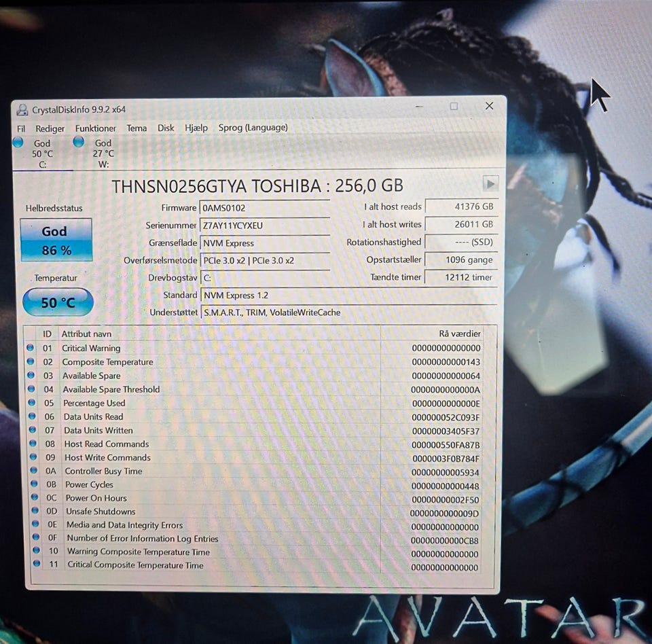This screenshot has height=644, width=652.
Task: Open the Funktioner menu
Action: click(x=96, y=128)
